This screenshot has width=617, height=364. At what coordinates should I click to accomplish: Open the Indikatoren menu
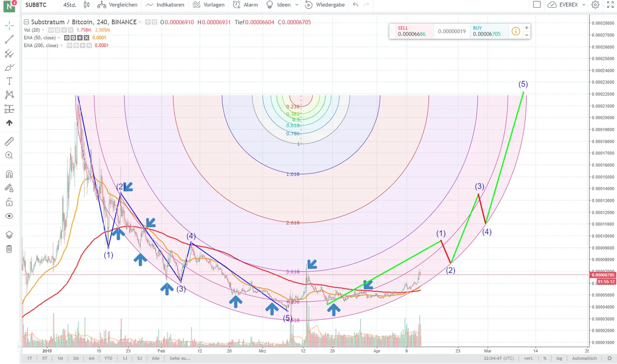[165, 5]
